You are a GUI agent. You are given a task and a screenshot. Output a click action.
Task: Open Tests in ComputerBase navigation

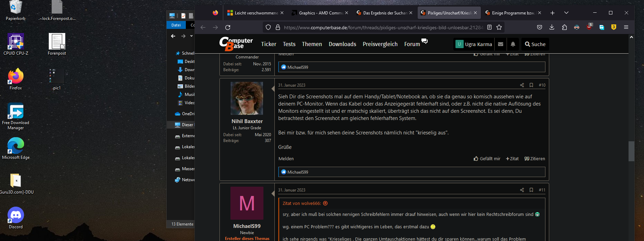pos(289,44)
